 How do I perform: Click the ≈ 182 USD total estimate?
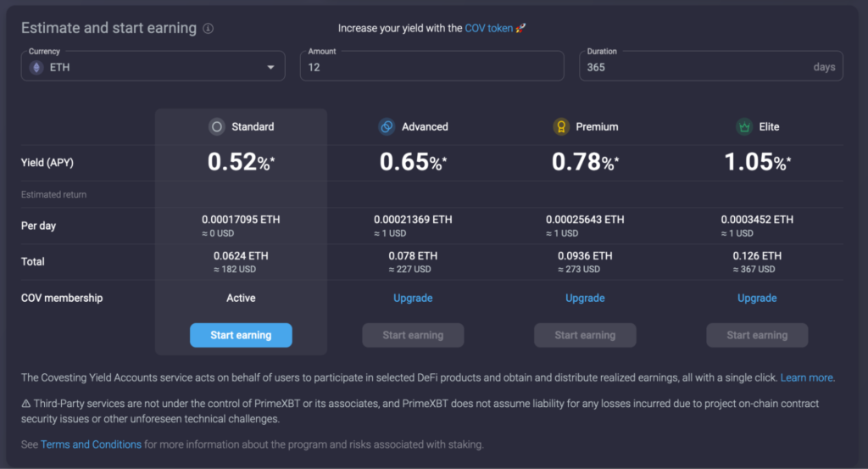point(236,270)
